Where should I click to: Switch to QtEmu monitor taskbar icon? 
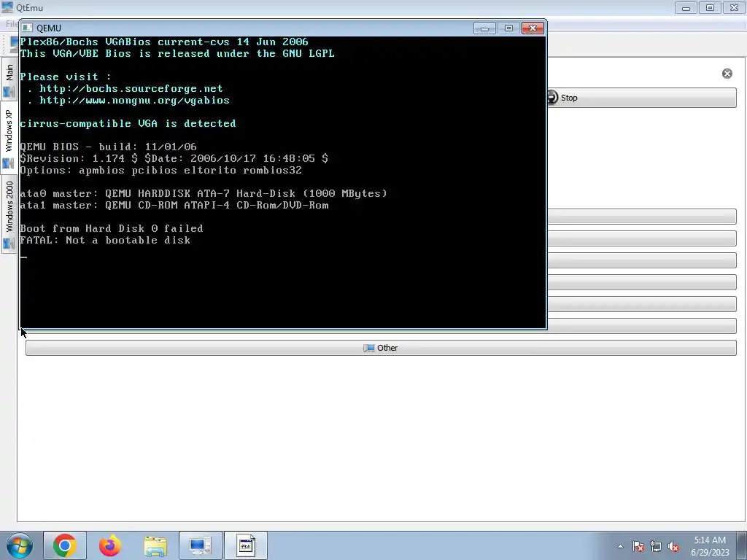[200, 545]
